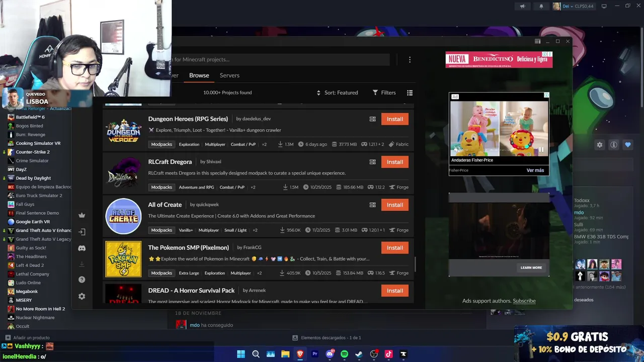Click the sidebar sign-in arrow icon
Image resolution: width=644 pixels, height=362 pixels.
click(82, 232)
